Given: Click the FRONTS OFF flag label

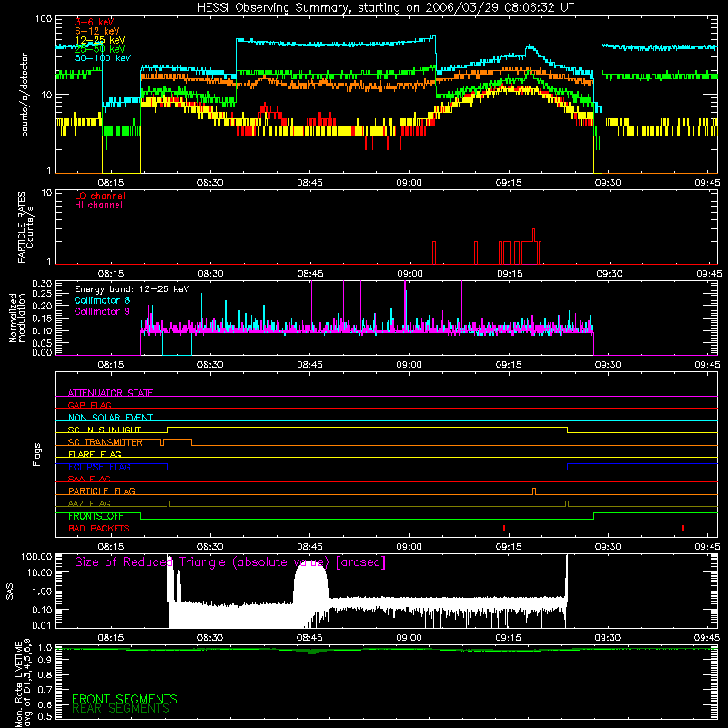Looking at the screenshot, I should pyautogui.click(x=96, y=516).
